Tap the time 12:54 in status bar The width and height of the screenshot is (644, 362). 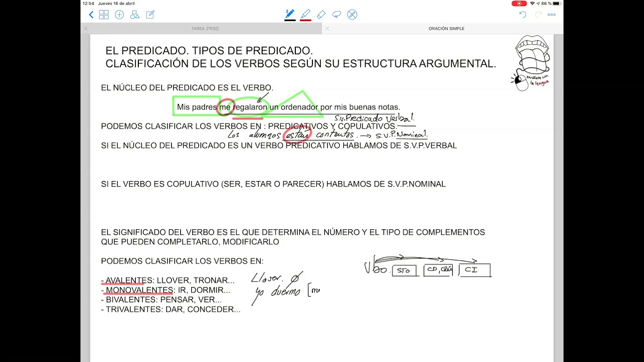click(x=88, y=4)
